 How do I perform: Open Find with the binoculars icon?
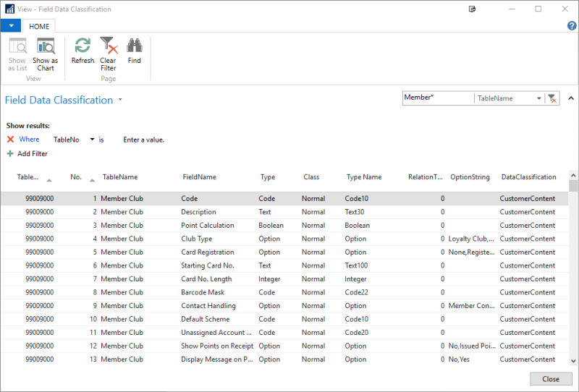[x=135, y=46]
